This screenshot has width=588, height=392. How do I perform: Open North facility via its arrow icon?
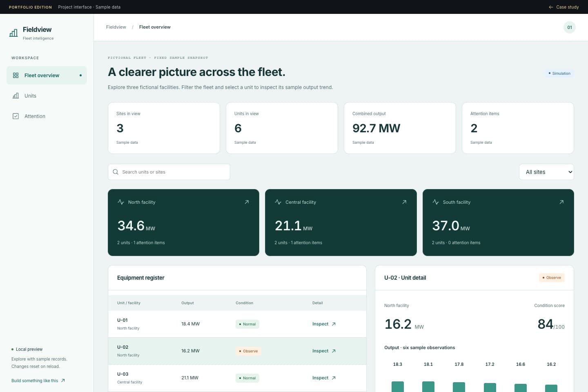pos(247,202)
